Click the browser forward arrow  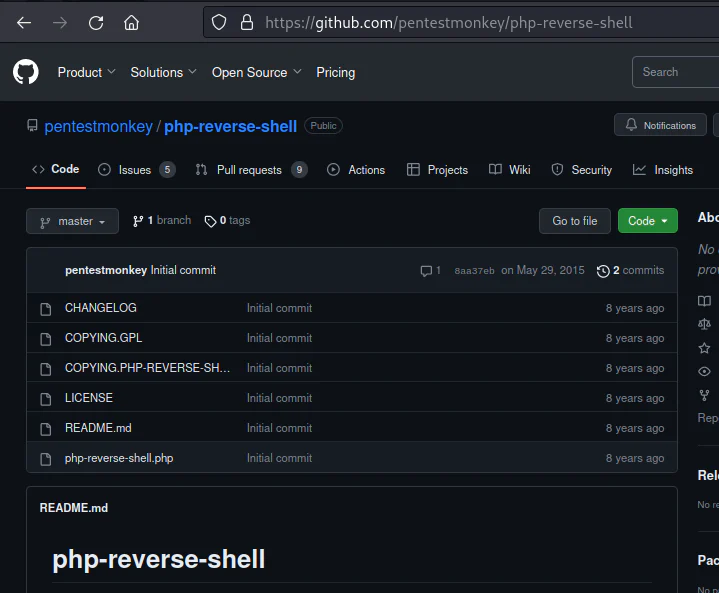coord(60,22)
